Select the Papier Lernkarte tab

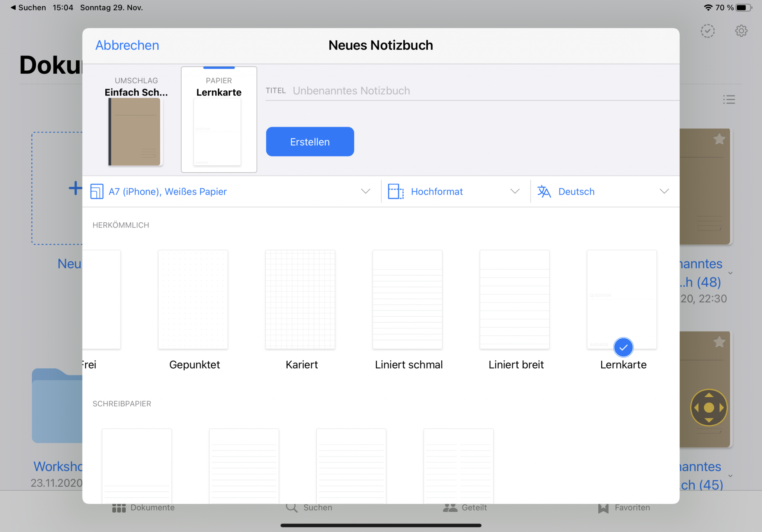click(x=219, y=120)
